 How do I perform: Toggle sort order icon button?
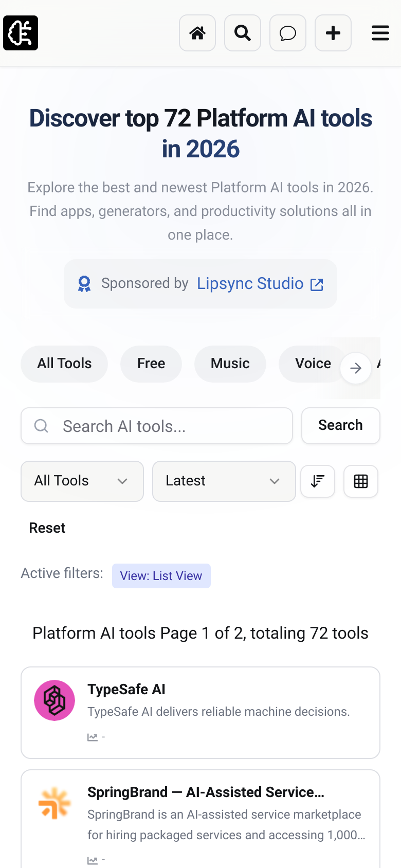click(x=318, y=481)
